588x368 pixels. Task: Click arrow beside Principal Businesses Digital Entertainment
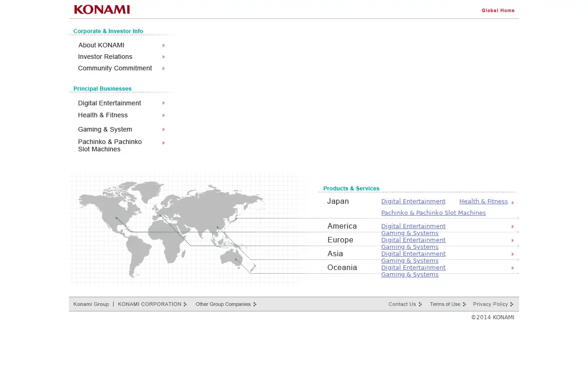(x=164, y=103)
